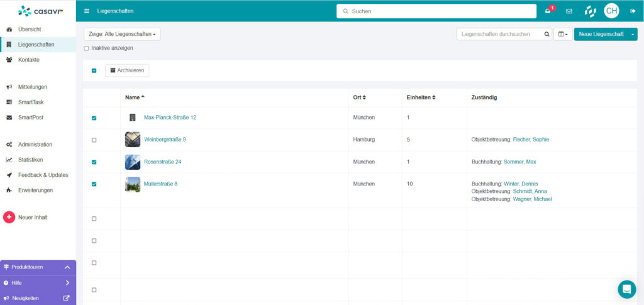This screenshot has width=644, height=305.
Task: Click the red plus Neuer Inhalt icon
Action: [9, 218]
